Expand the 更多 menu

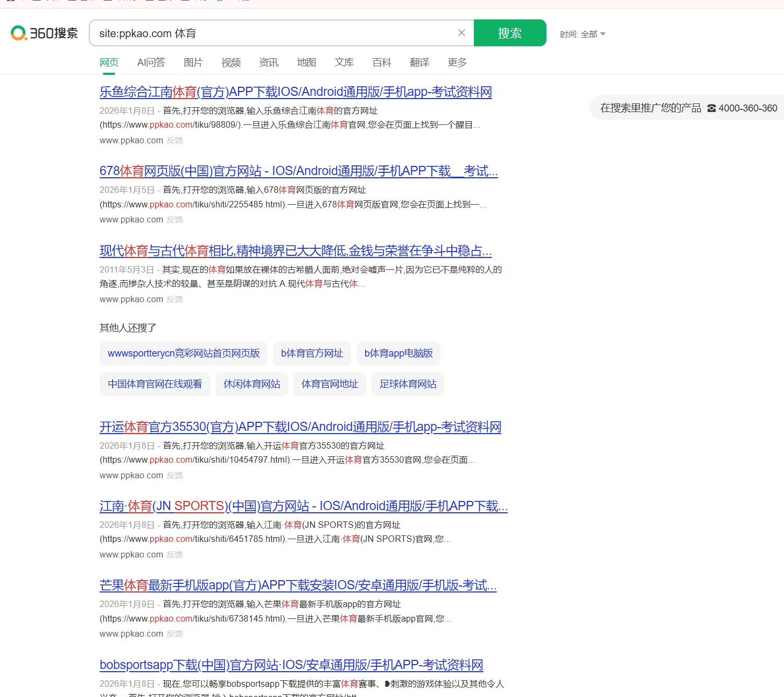457,62
